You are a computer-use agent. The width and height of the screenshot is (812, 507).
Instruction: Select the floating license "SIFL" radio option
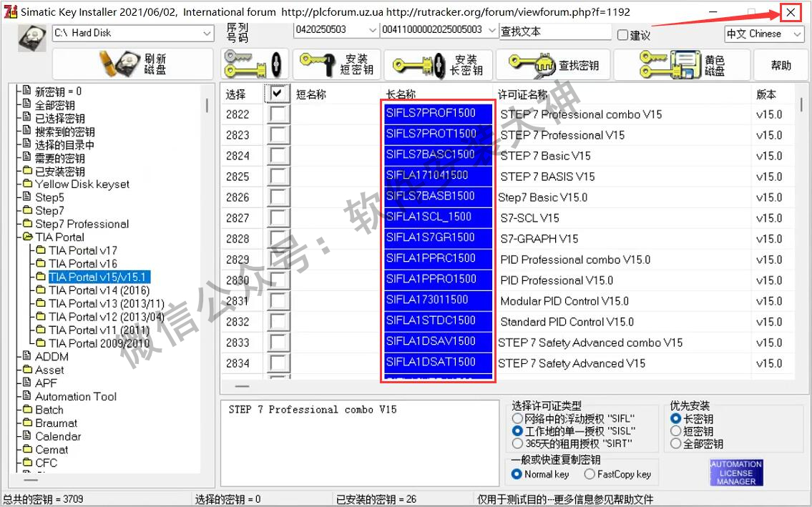click(x=517, y=418)
